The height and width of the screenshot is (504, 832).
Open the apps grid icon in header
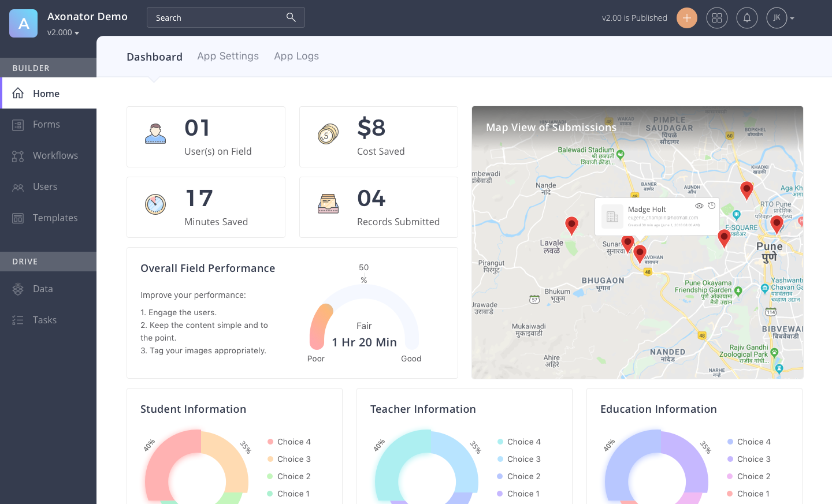coord(717,18)
